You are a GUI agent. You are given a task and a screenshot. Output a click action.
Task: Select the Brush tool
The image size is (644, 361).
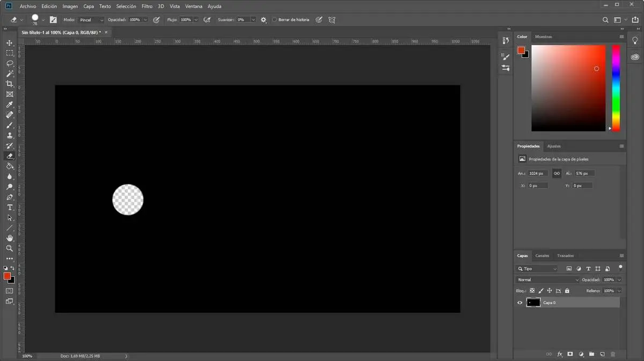(9, 125)
